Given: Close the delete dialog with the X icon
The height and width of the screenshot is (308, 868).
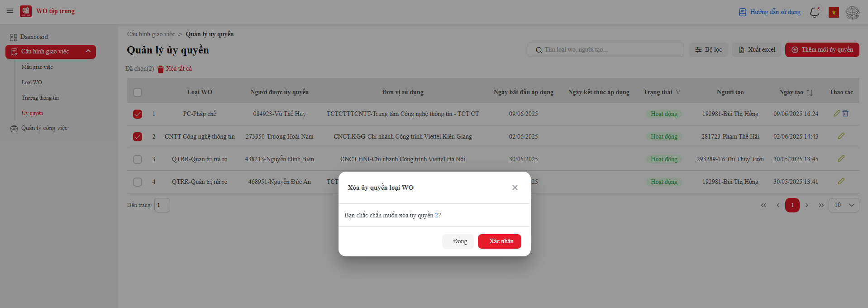Looking at the screenshot, I should coord(515,188).
